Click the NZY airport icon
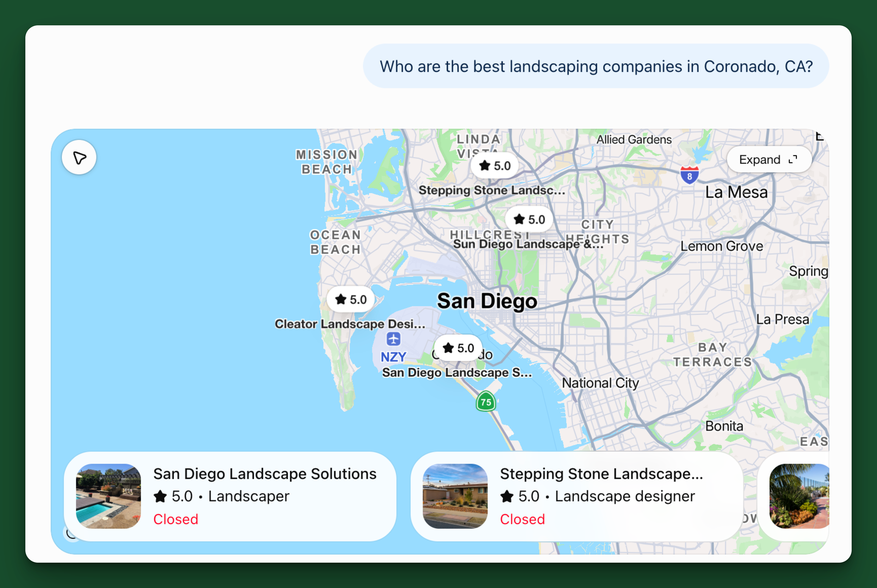 pos(393,339)
